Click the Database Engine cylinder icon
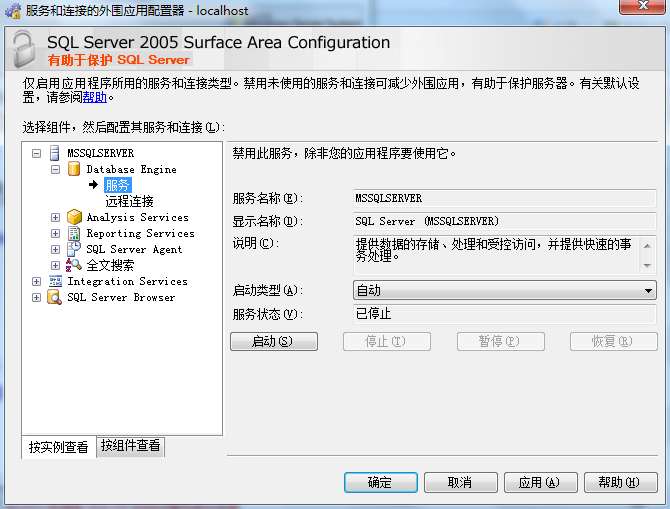The height and width of the screenshot is (509, 670). (74, 169)
